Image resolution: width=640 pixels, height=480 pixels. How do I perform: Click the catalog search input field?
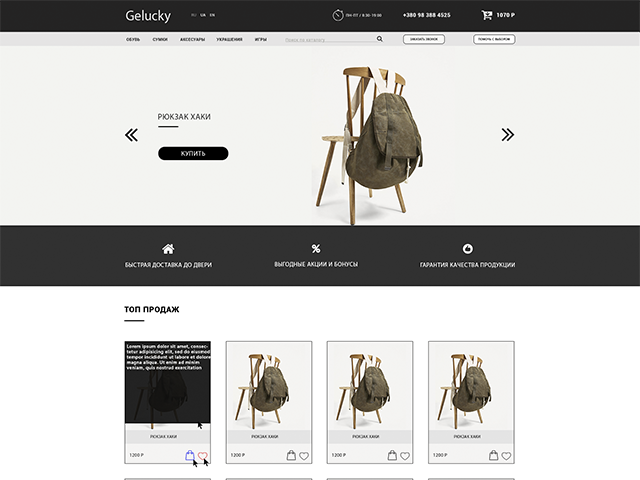point(330,40)
